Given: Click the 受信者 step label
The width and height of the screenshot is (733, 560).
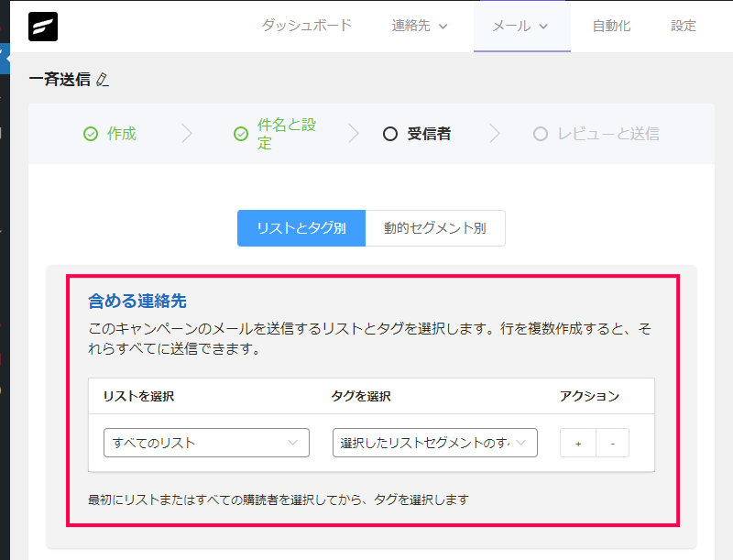Looking at the screenshot, I should 429,134.
